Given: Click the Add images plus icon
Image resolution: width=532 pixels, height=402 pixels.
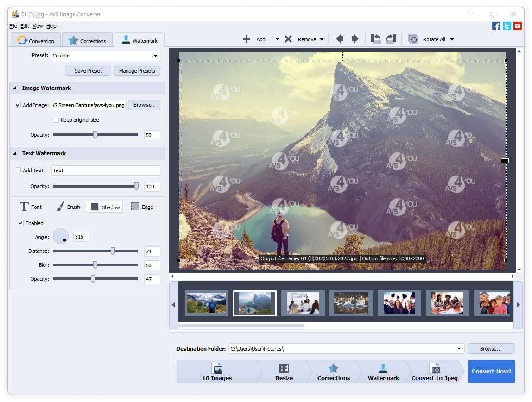Looking at the screenshot, I should [247, 39].
